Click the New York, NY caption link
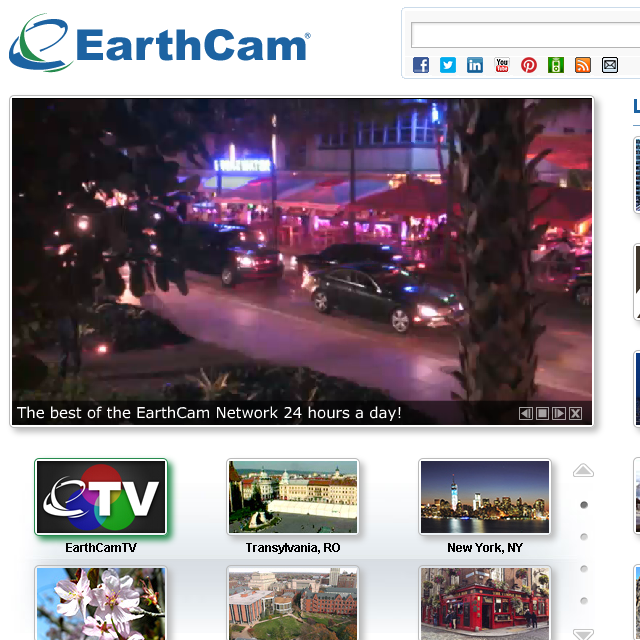The image size is (640, 640). point(485,548)
